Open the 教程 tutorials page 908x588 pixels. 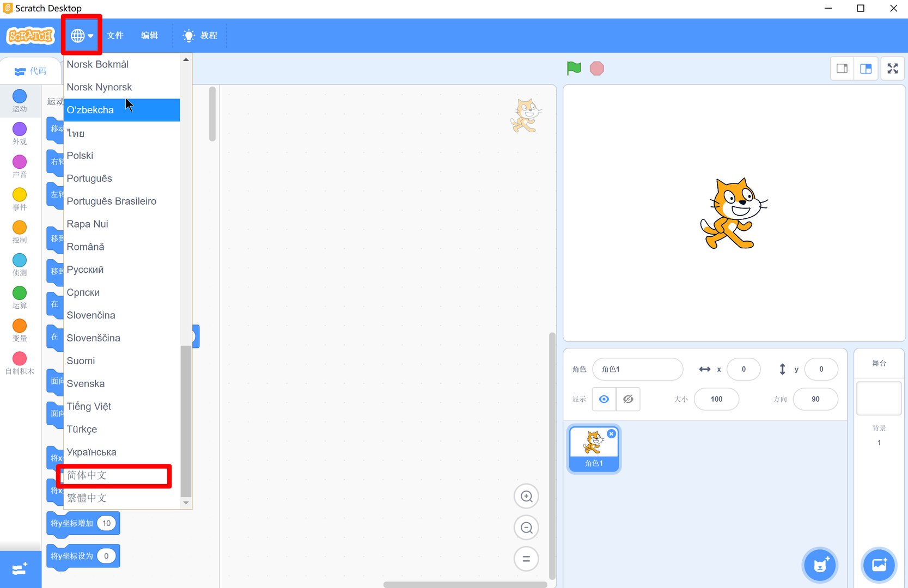[x=200, y=35]
